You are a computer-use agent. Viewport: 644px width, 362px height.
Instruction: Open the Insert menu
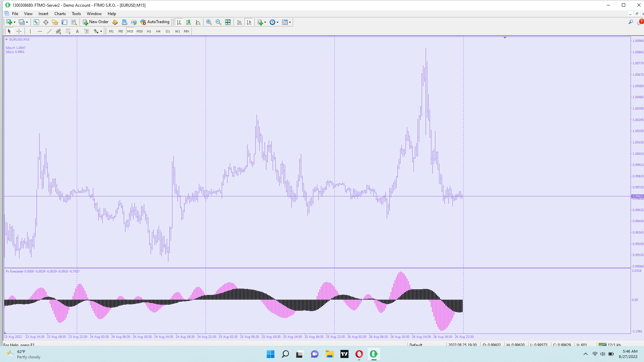[x=43, y=14]
